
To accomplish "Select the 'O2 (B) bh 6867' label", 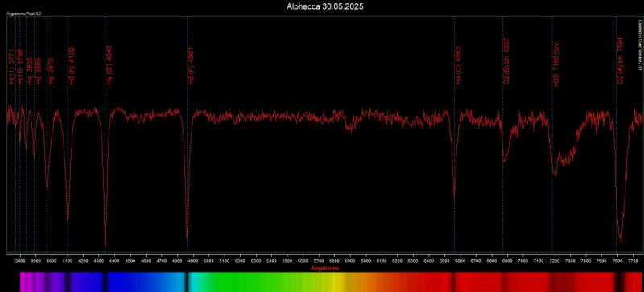I will (506, 62).
